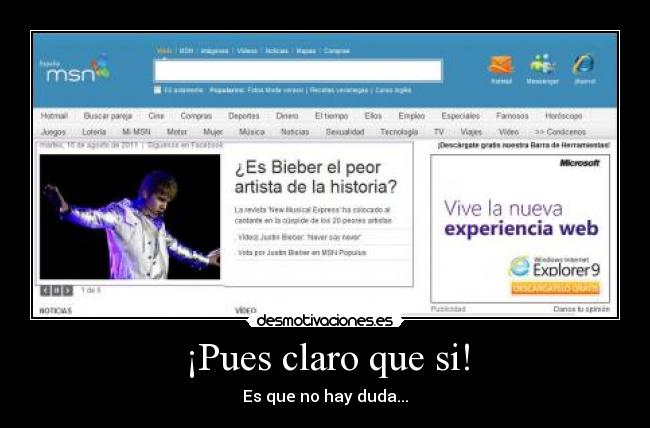Image resolution: width=650 pixels, height=428 pixels.
Task: Go to the Sexualidad section
Action: (345, 132)
